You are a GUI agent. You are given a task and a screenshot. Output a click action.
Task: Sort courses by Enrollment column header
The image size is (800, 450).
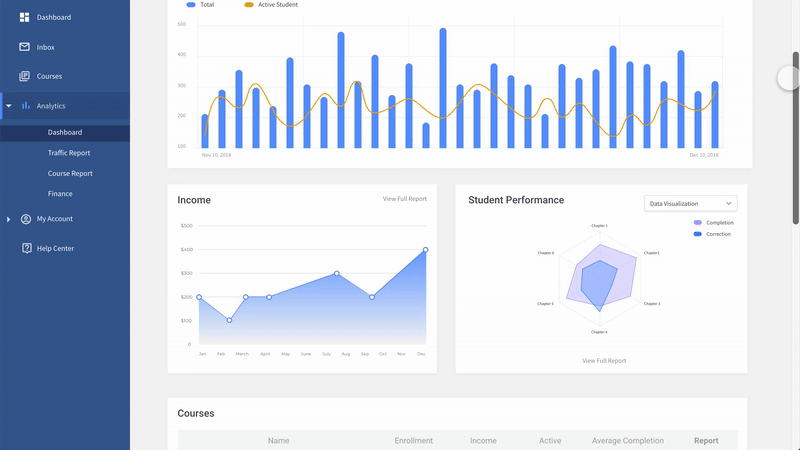413,441
